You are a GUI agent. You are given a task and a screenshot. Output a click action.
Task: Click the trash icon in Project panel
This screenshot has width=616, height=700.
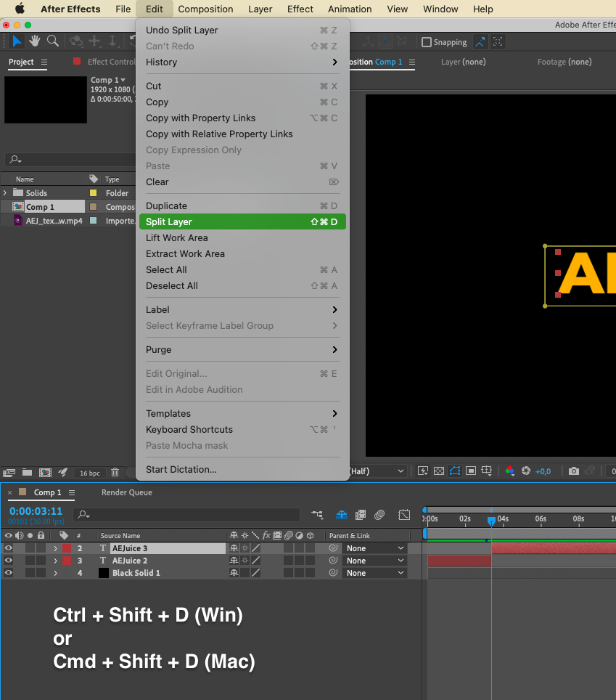coord(115,472)
